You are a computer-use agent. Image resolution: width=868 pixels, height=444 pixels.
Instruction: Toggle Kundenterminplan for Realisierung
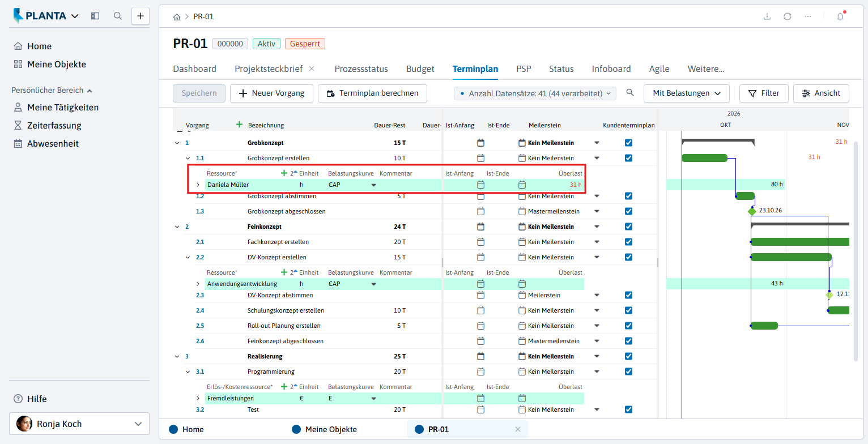pos(628,356)
